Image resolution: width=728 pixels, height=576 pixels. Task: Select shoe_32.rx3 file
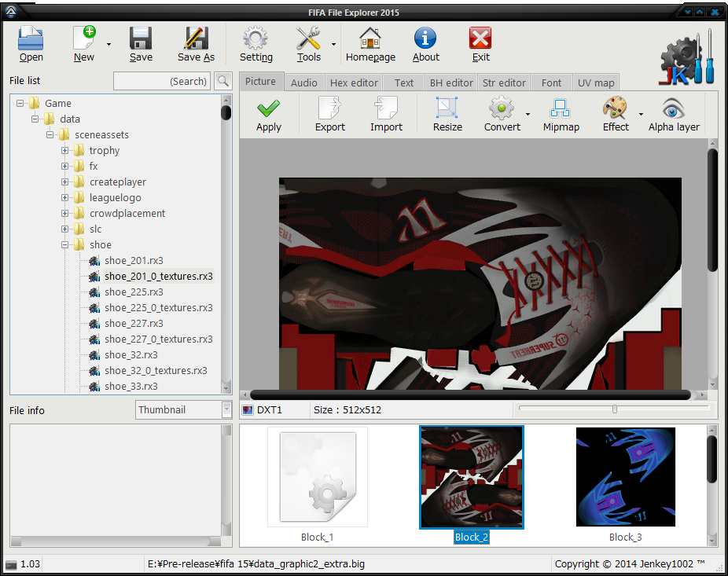pyautogui.click(x=131, y=355)
